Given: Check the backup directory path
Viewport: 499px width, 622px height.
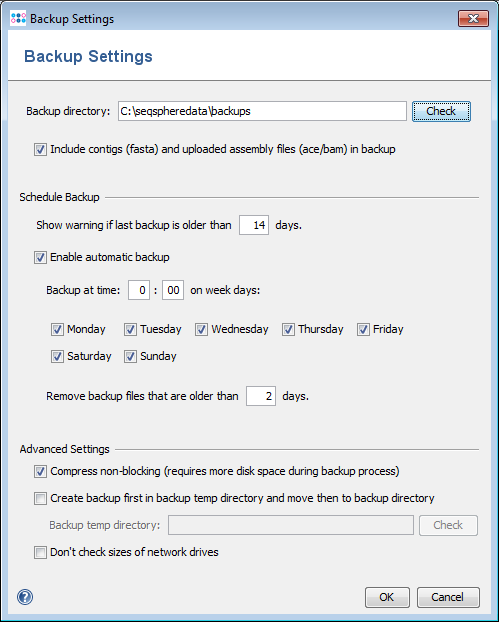Looking at the screenshot, I should click(441, 111).
